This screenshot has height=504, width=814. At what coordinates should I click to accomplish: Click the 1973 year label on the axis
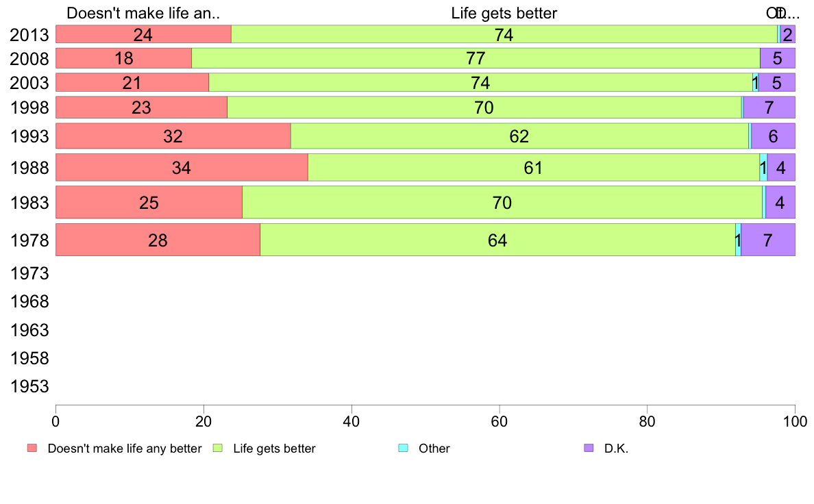[x=29, y=274]
